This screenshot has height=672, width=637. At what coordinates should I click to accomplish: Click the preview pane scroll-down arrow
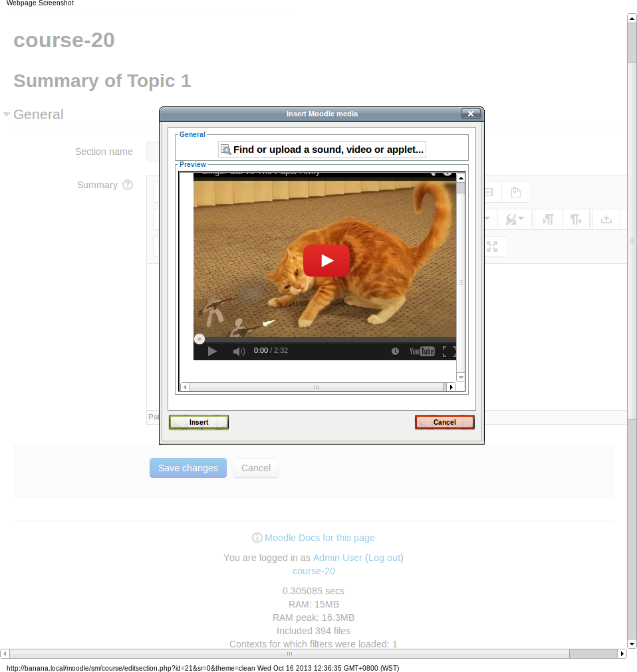click(461, 377)
